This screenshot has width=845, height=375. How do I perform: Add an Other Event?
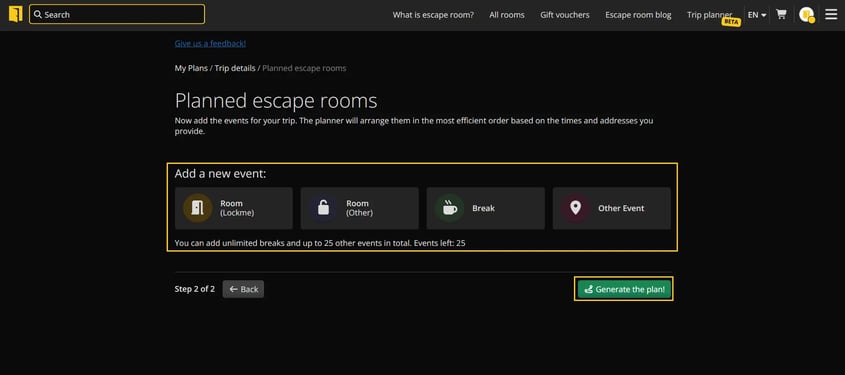point(612,208)
